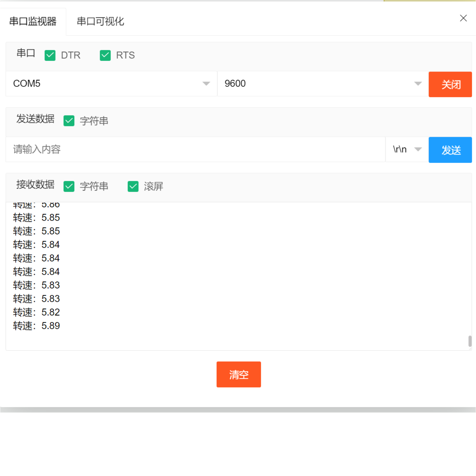This screenshot has width=476, height=476.
Task: Disable the RTS checkbox
Action: [105, 55]
